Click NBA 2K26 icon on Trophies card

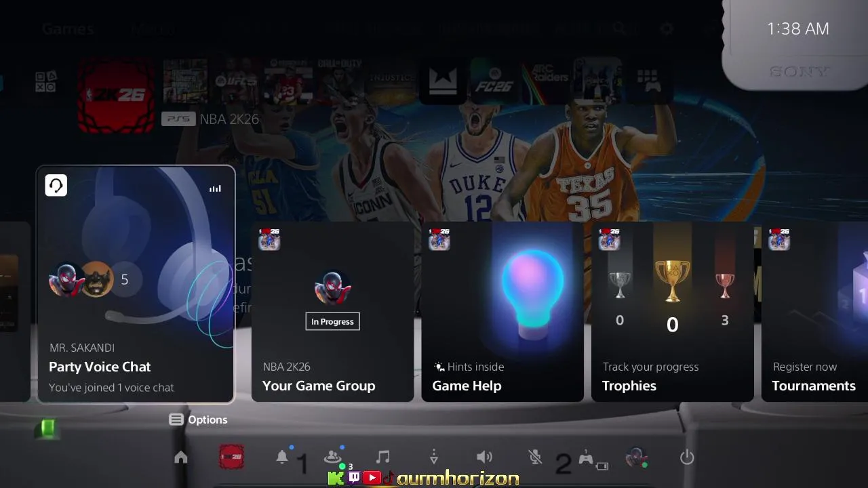[x=610, y=239]
